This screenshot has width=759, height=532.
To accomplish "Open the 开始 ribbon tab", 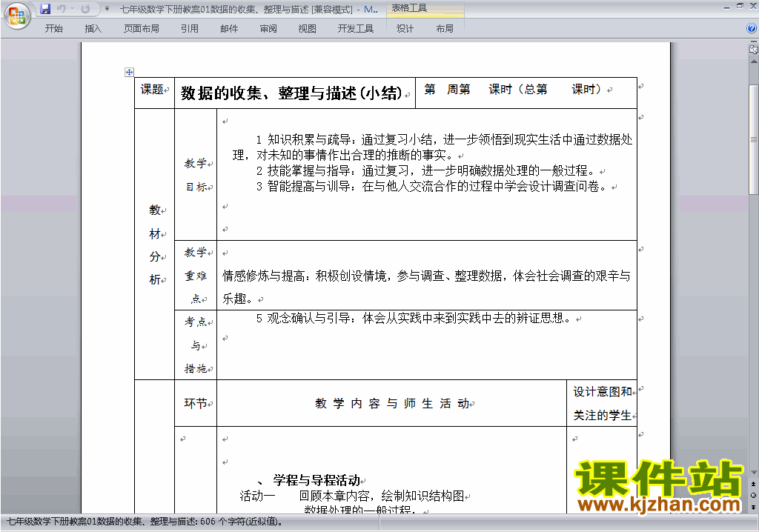I will point(53,29).
